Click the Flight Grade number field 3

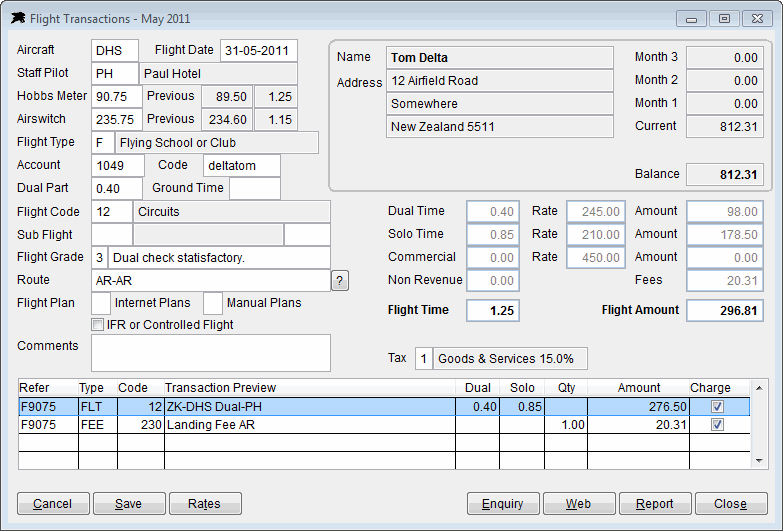pos(99,257)
